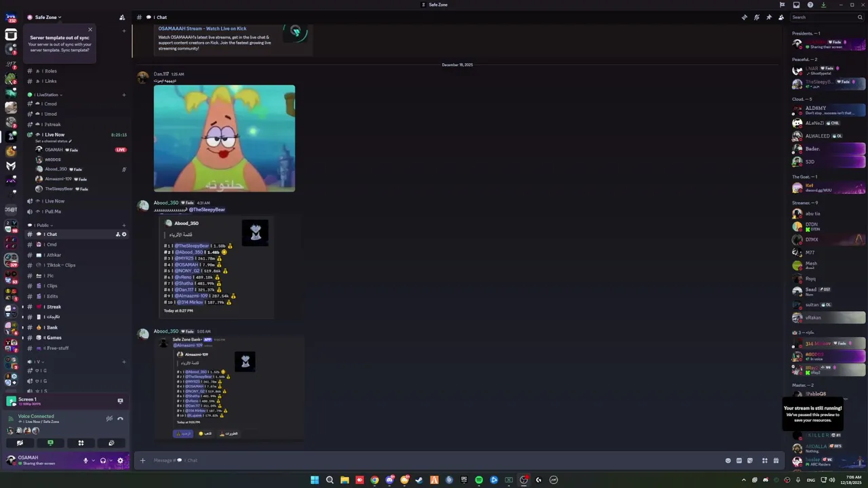
Task: Open the soundboard button
Action: pos(111,443)
